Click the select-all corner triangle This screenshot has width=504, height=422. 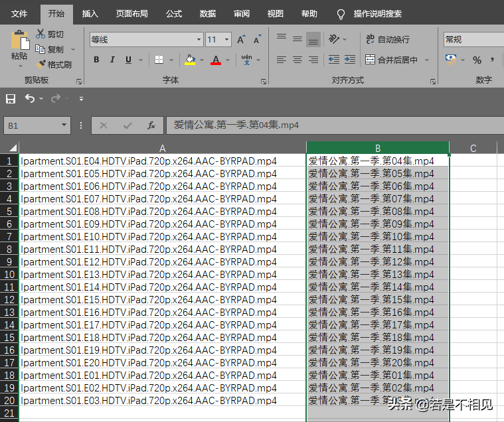[13, 148]
